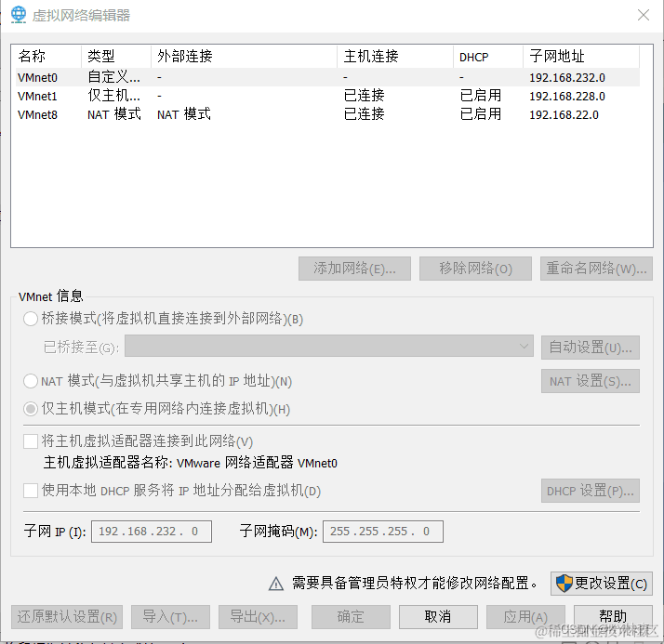Click the 子网地址 column header
The image size is (664, 644).
tap(581, 56)
